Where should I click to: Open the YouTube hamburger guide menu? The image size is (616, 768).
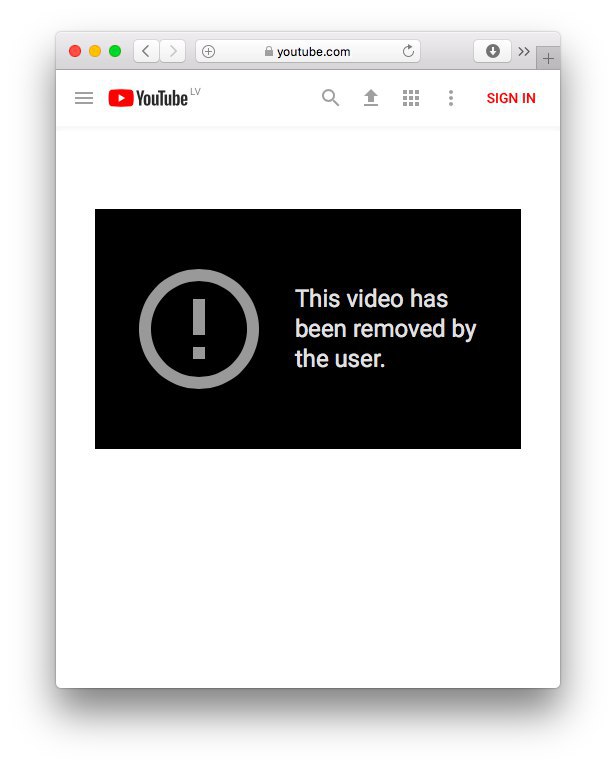[x=84, y=98]
